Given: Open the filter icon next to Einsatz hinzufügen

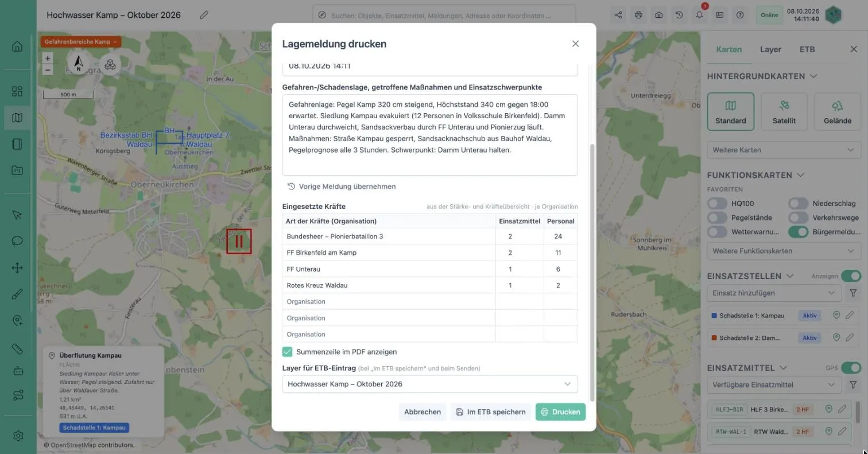Looking at the screenshot, I should tap(853, 293).
